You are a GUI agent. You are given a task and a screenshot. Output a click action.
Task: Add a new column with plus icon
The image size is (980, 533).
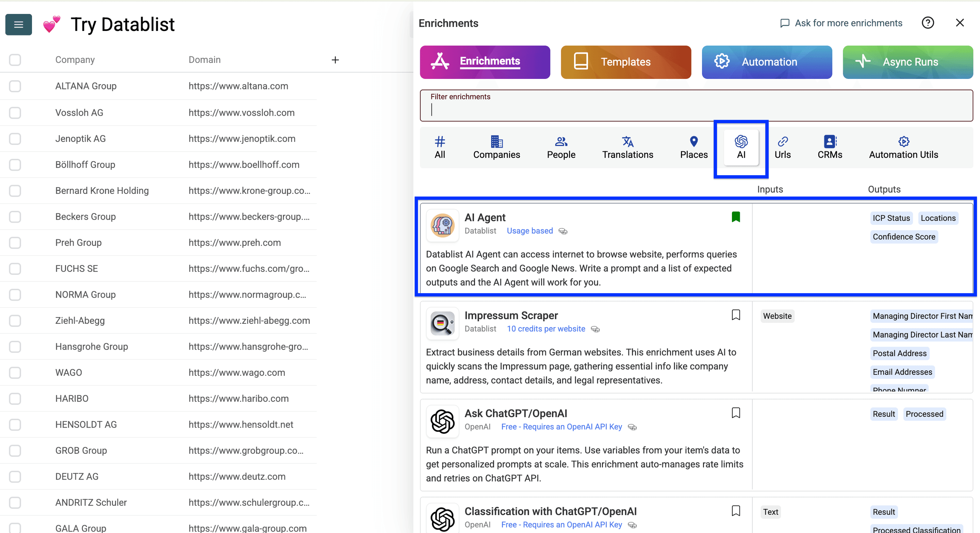[335, 60]
